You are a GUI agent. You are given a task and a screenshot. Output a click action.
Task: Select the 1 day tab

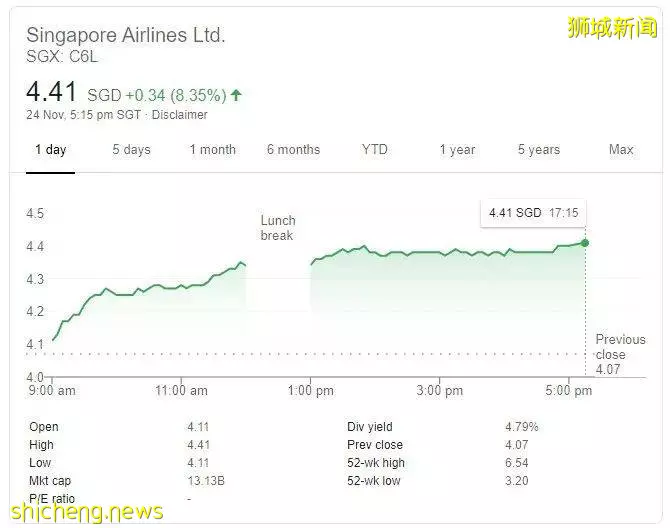click(x=50, y=150)
